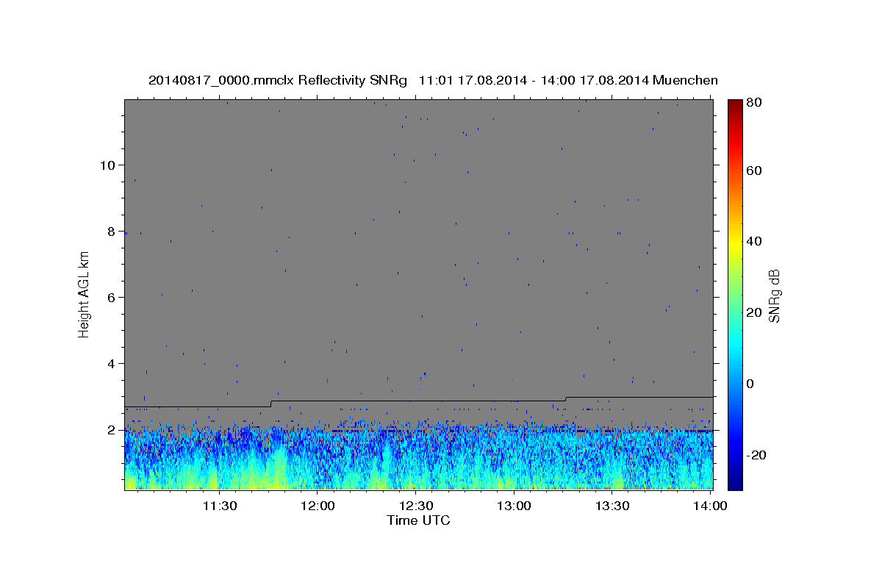This screenshot has width=882, height=588.
Task: Select the 11:30 time tick label
Action: click(219, 506)
